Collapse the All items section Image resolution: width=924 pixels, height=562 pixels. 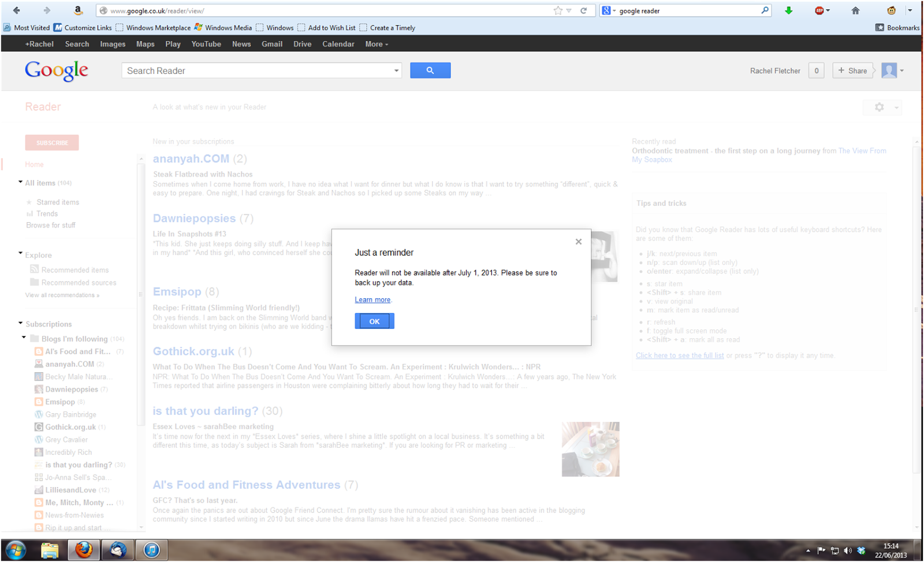coord(20,183)
